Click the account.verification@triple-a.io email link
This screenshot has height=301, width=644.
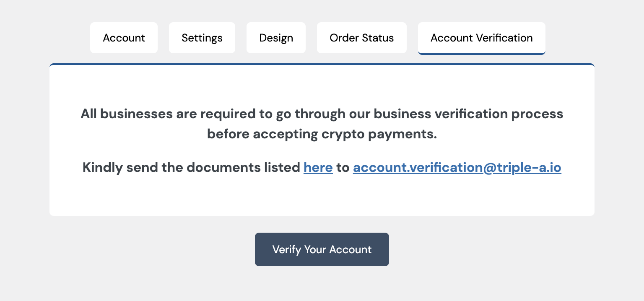[x=457, y=168]
